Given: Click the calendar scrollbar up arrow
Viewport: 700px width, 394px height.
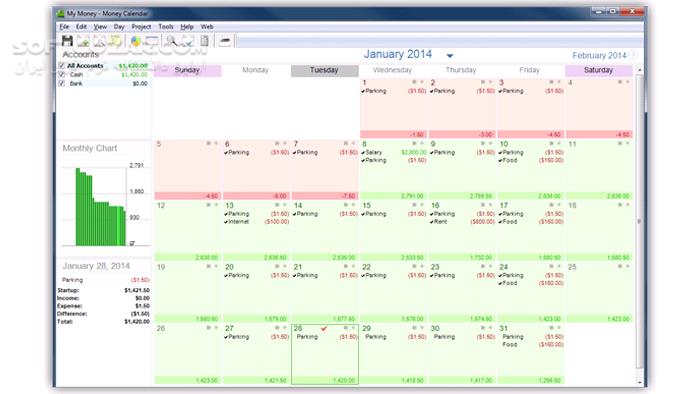Looking at the screenshot, I should pos(639,70).
